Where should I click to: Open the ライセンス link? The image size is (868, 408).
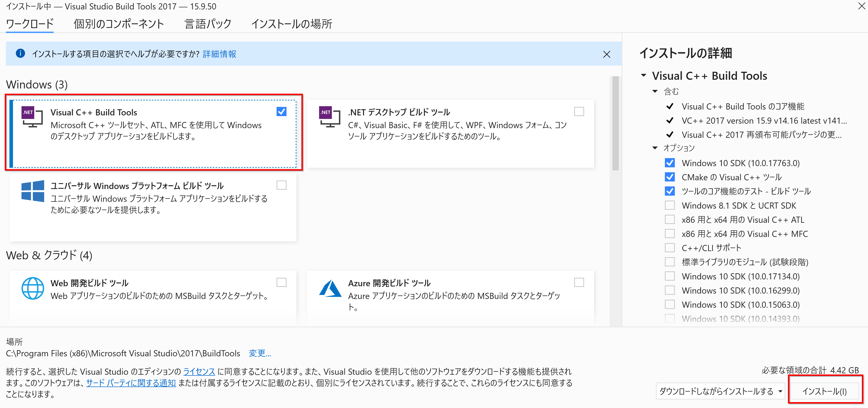pyautogui.click(x=199, y=371)
